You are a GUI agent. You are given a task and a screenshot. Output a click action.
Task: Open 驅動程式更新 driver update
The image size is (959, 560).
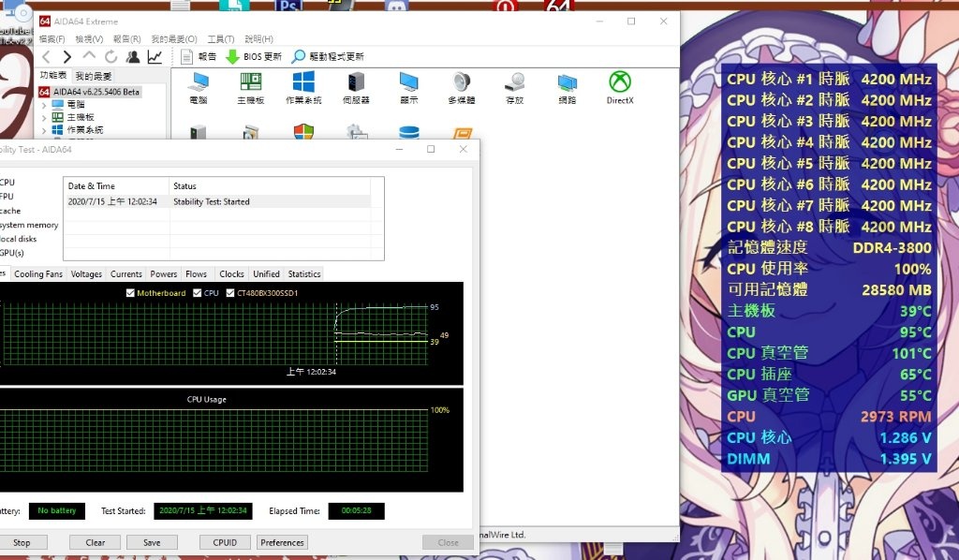(328, 57)
